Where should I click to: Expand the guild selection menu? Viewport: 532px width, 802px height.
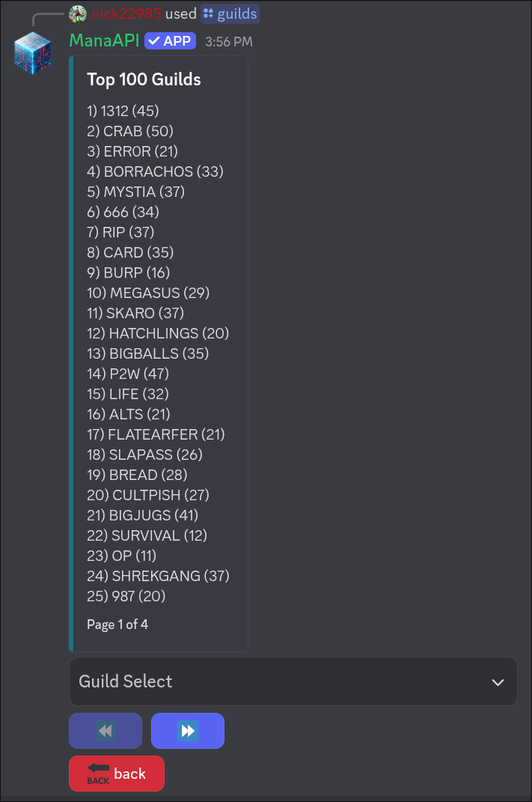(x=293, y=681)
